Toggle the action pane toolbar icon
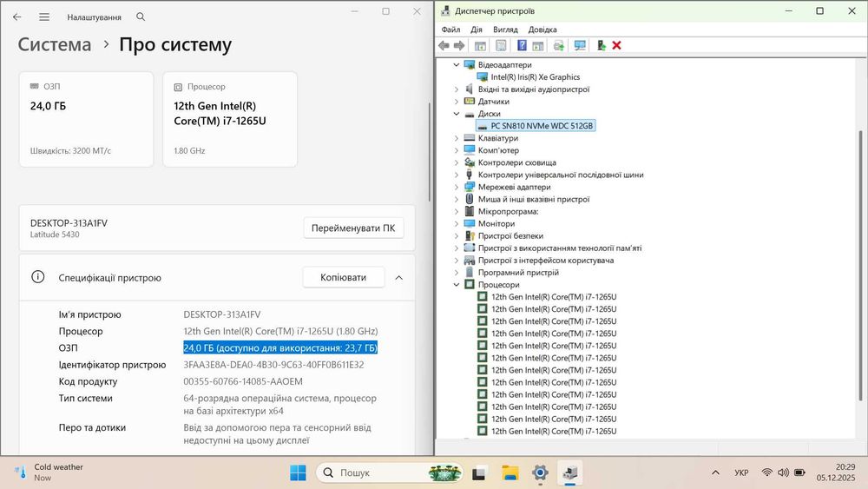This screenshot has width=868, height=489. pyautogui.click(x=537, y=45)
